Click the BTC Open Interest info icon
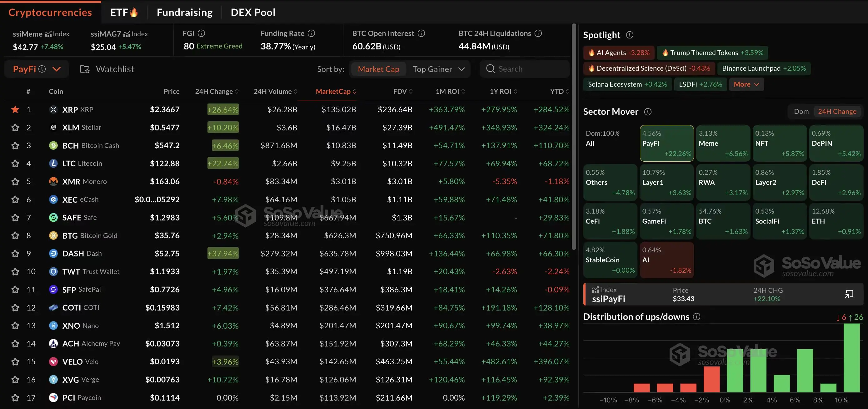This screenshot has width=868, height=409. (x=421, y=33)
